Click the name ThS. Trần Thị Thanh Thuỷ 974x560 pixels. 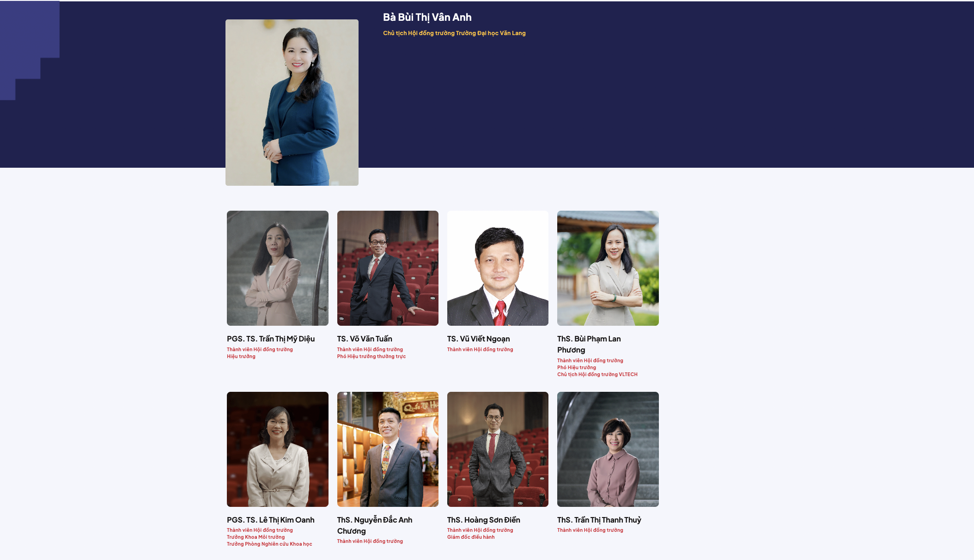click(599, 520)
